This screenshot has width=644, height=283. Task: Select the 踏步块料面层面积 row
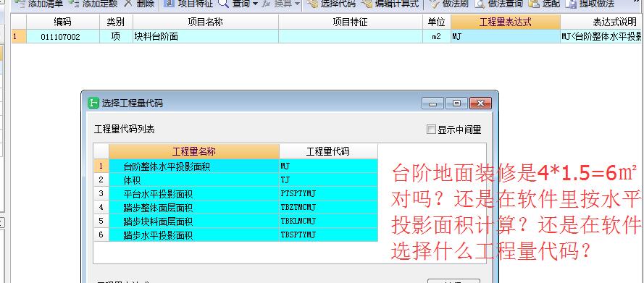[x=194, y=221]
